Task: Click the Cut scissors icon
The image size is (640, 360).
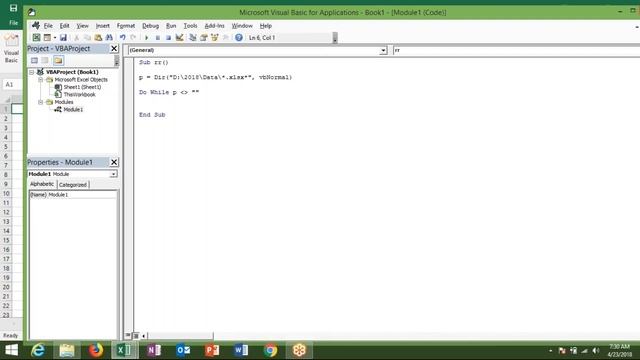Action: coord(76,38)
